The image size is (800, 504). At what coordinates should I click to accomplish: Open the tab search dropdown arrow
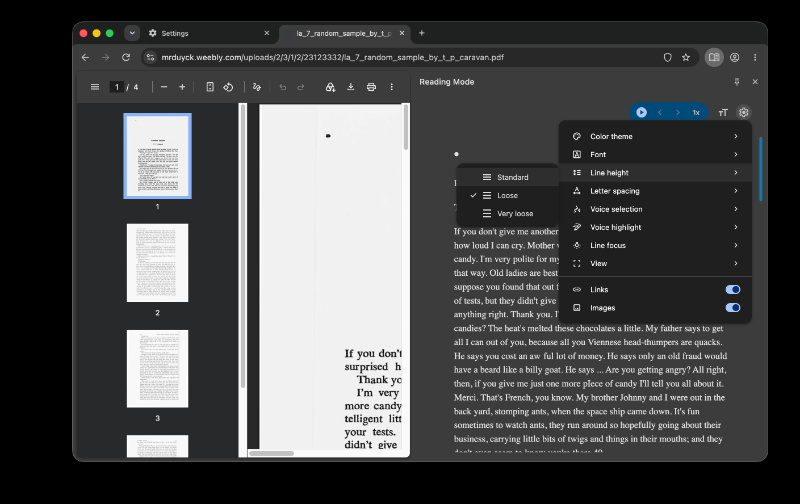(x=132, y=33)
